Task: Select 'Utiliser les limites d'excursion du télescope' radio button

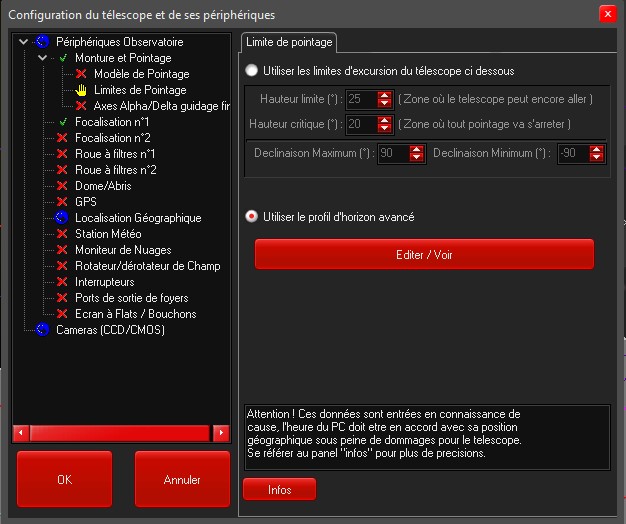Action: click(x=252, y=71)
